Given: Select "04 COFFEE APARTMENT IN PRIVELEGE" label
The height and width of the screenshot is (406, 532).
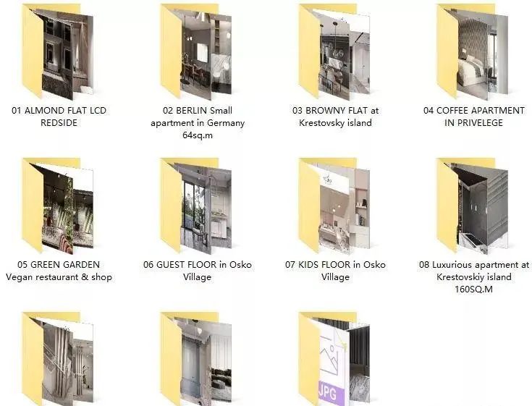Looking at the screenshot, I should click(x=474, y=117).
